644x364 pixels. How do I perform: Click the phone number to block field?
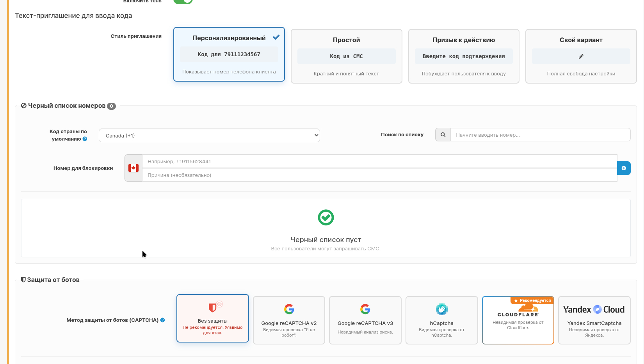point(379,161)
